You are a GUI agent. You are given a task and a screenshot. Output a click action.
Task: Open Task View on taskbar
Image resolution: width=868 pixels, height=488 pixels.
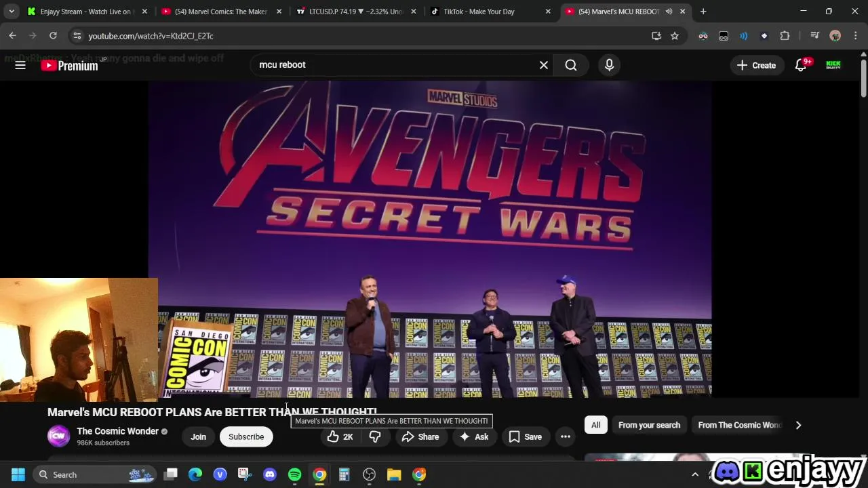[171, 474]
